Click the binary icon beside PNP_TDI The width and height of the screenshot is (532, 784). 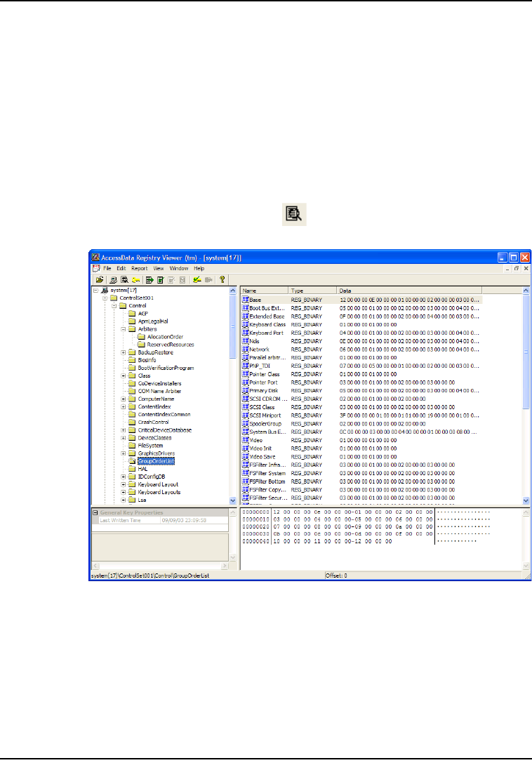pos(245,366)
